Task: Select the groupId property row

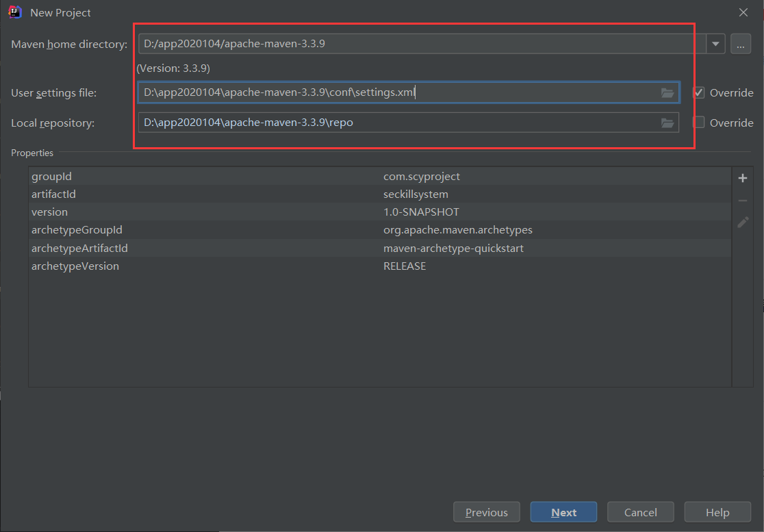Action: pyautogui.click(x=380, y=177)
